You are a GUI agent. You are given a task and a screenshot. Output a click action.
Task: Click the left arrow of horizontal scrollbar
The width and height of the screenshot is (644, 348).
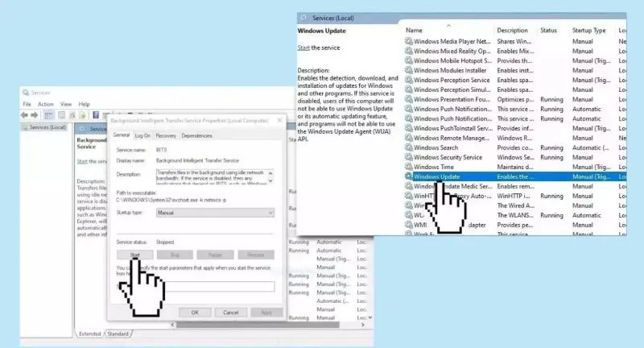172,325
